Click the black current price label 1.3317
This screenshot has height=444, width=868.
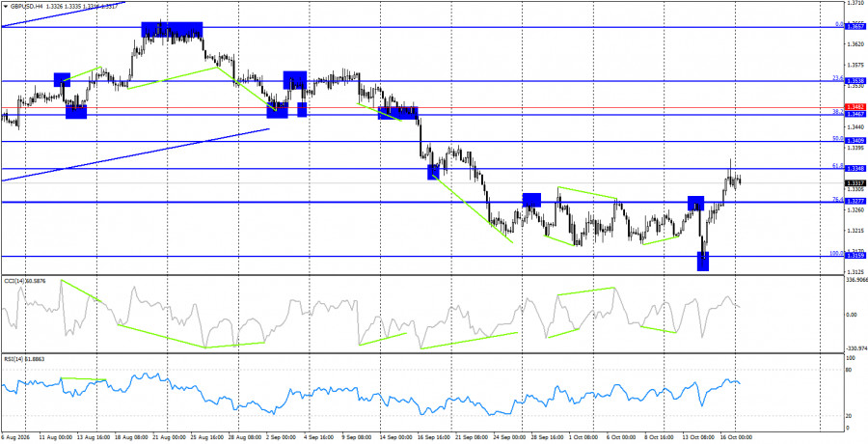855,183
